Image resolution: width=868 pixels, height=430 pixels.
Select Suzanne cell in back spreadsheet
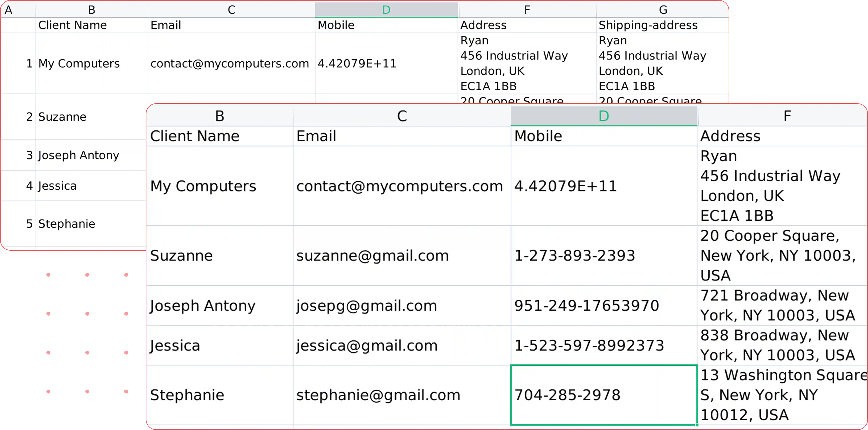coord(91,117)
